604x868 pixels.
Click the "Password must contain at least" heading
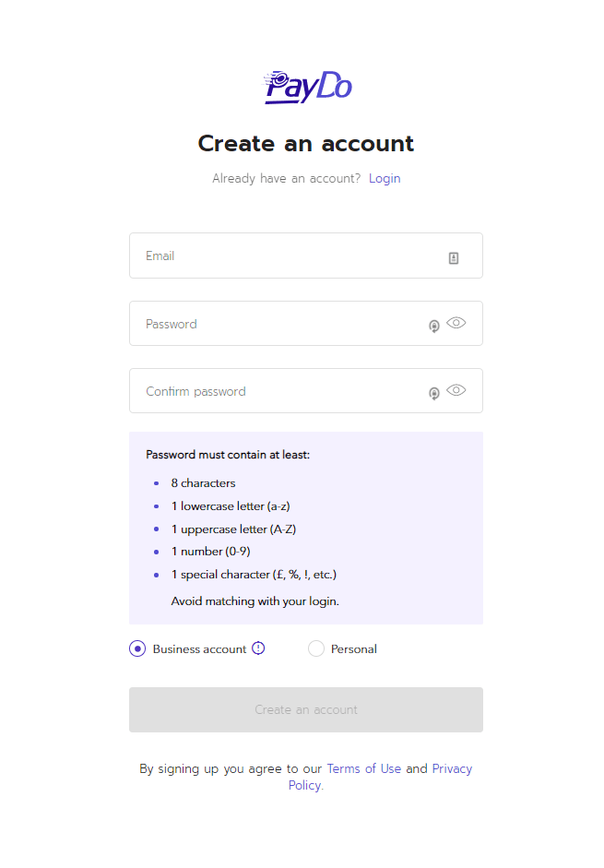pyautogui.click(x=226, y=455)
